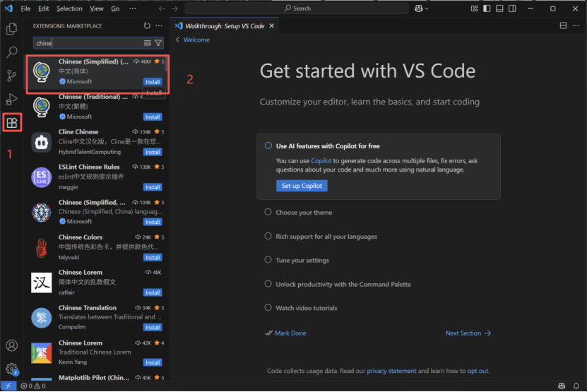The height and width of the screenshot is (392, 587).
Task: Open customize layout icon
Action: pos(474,8)
